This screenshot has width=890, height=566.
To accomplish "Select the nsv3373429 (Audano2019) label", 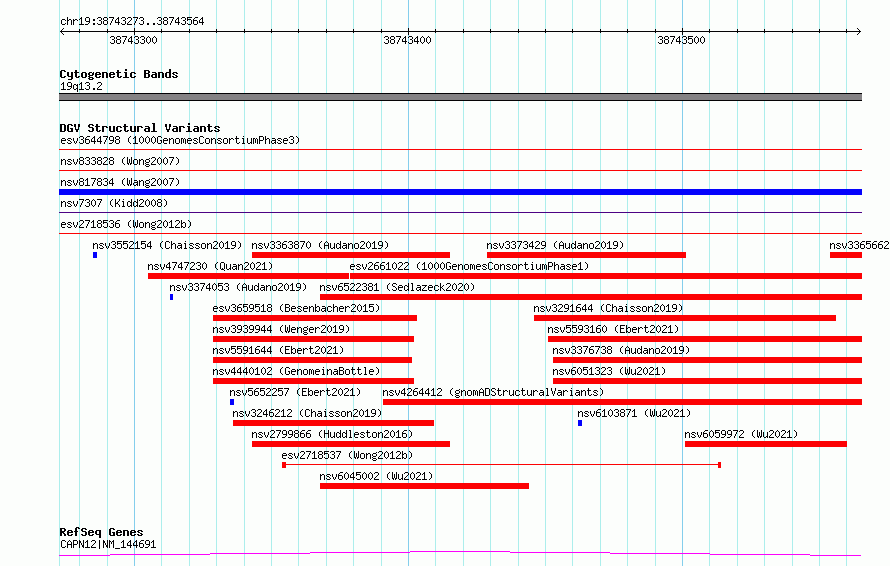I will point(555,245).
